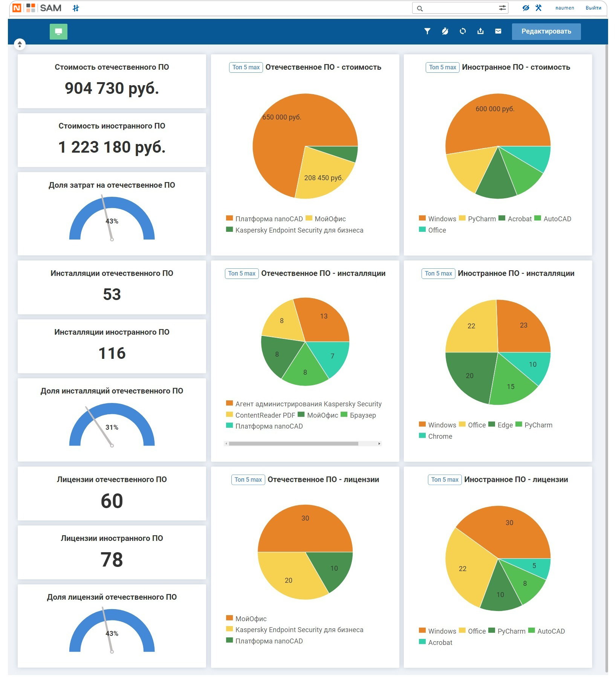Click right arrow of the legend scrollbar

tap(379, 444)
